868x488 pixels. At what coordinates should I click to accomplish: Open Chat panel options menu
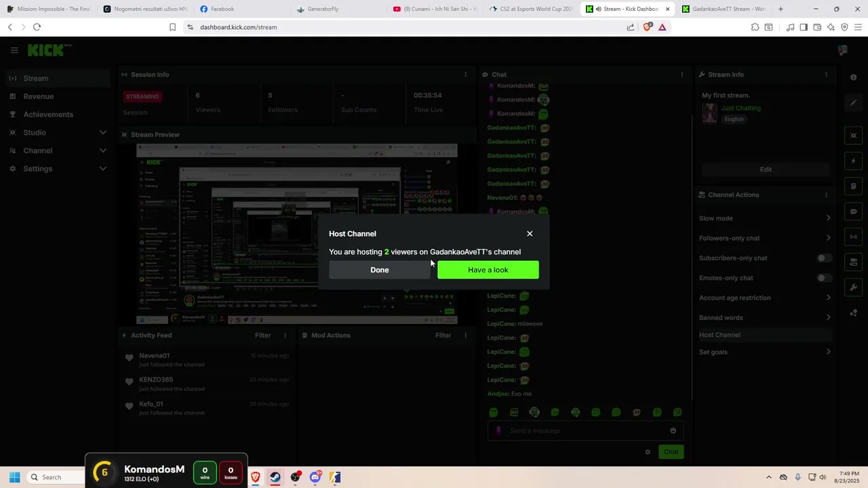click(682, 75)
